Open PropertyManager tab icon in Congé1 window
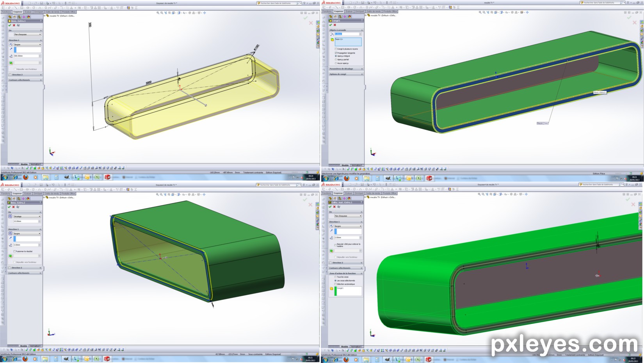The width and height of the screenshot is (644, 363). [x=335, y=16]
